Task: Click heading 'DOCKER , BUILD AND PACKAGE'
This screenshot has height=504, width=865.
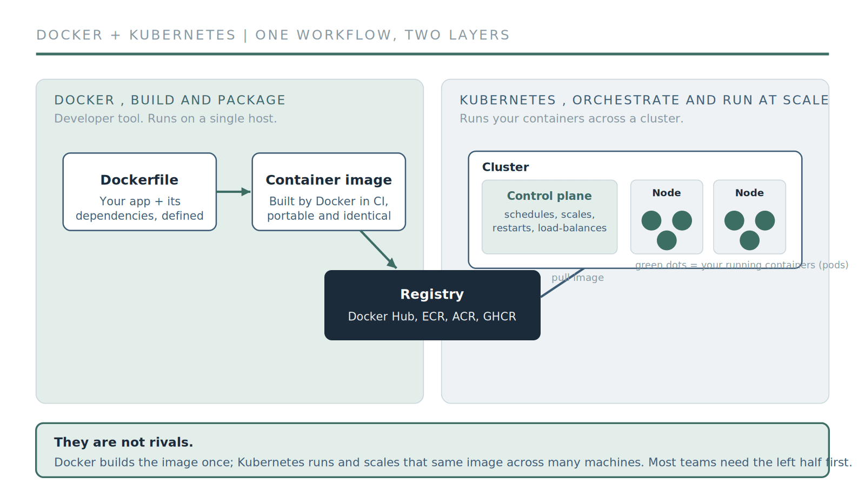Action: pyautogui.click(x=170, y=100)
